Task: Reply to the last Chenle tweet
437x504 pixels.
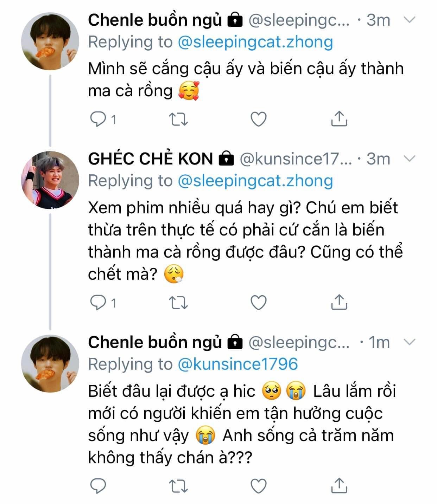Action: click(98, 486)
